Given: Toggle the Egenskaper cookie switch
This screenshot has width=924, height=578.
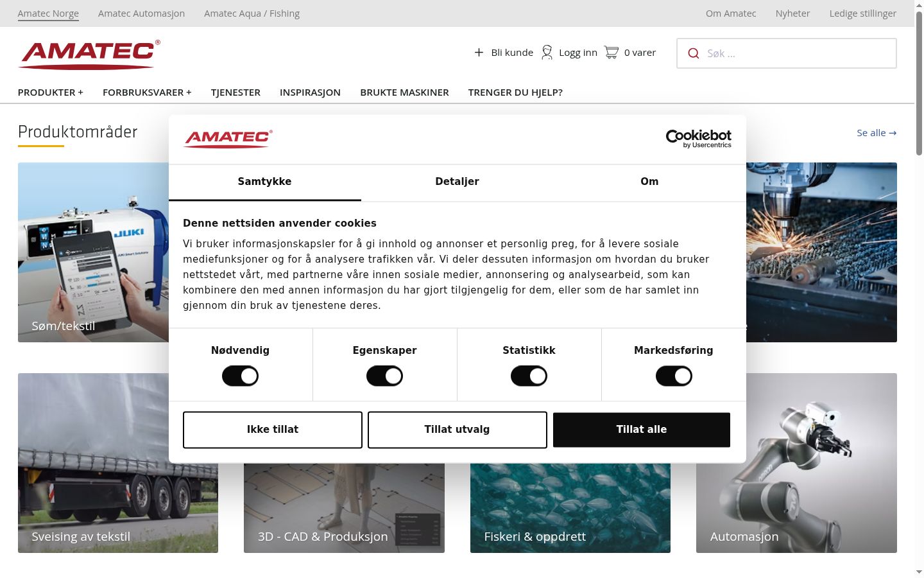Looking at the screenshot, I should pos(384,376).
